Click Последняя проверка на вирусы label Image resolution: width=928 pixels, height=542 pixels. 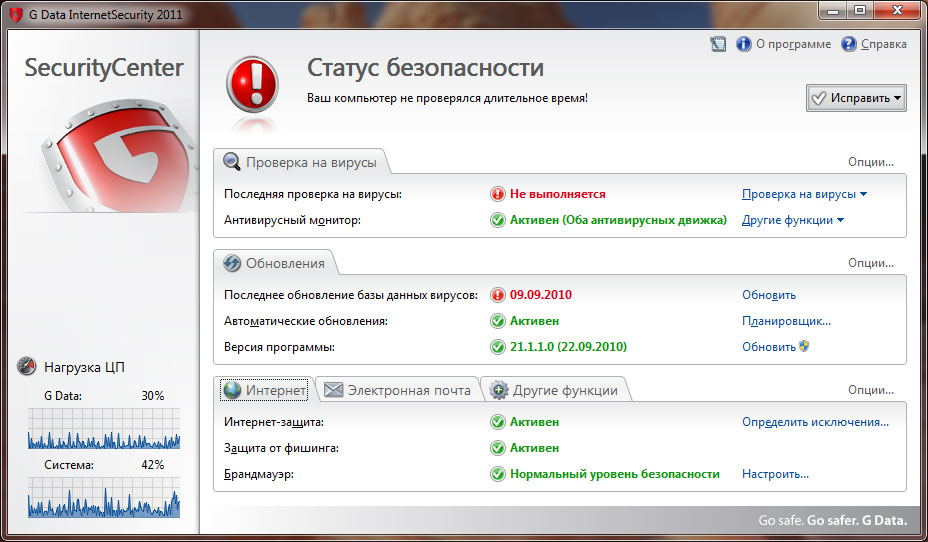pyautogui.click(x=312, y=194)
